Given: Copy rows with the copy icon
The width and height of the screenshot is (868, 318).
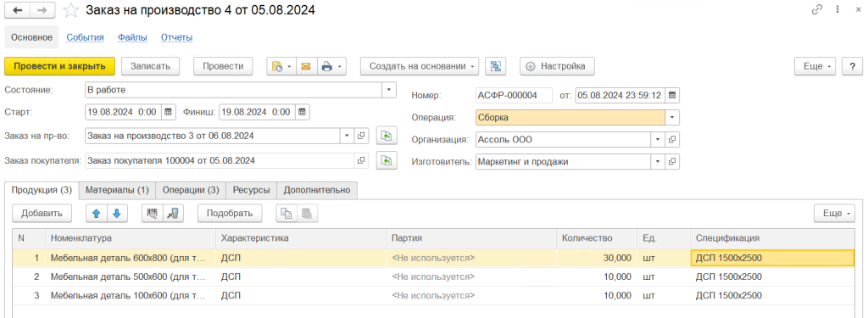Looking at the screenshot, I should pos(287,214).
